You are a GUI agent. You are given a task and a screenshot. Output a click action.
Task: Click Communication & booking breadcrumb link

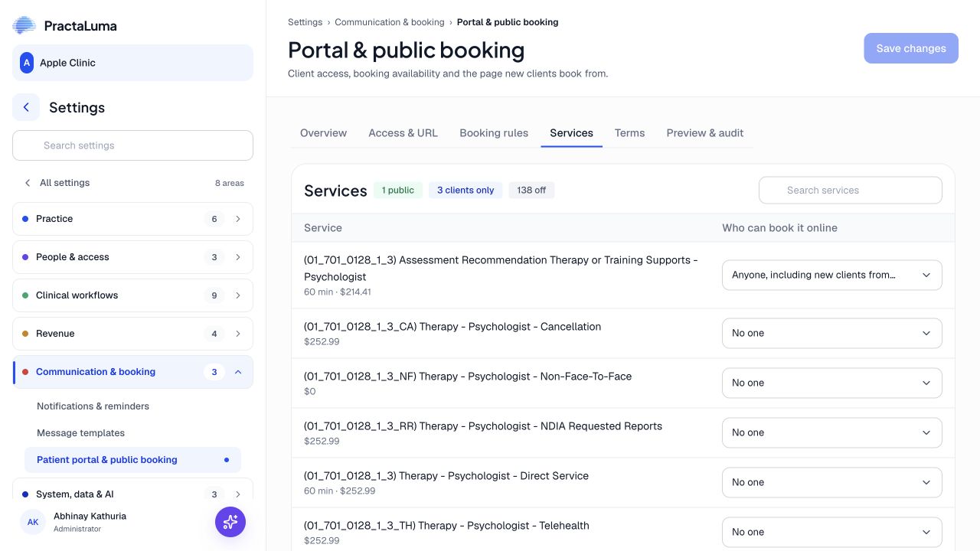pos(390,22)
